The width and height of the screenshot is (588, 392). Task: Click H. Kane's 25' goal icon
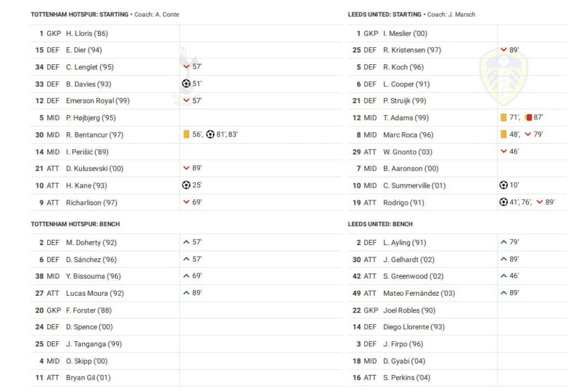[186, 185]
